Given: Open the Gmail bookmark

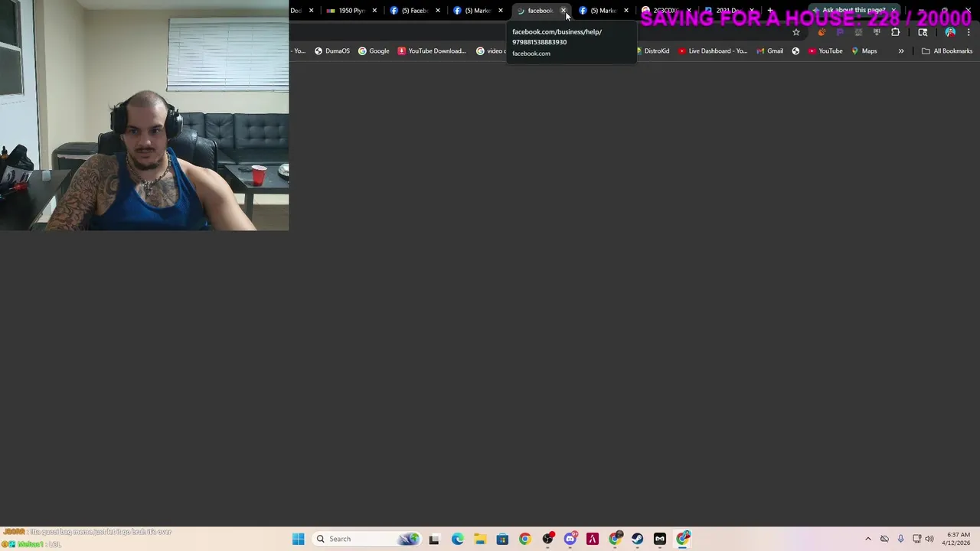Looking at the screenshot, I should 769,51.
